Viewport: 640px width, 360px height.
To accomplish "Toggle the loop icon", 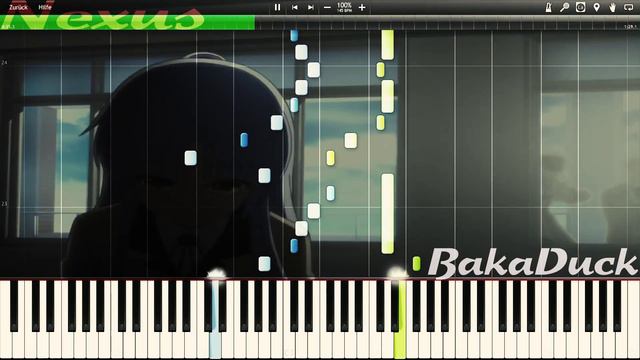I will pyautogui.click(x=629, y=7).
